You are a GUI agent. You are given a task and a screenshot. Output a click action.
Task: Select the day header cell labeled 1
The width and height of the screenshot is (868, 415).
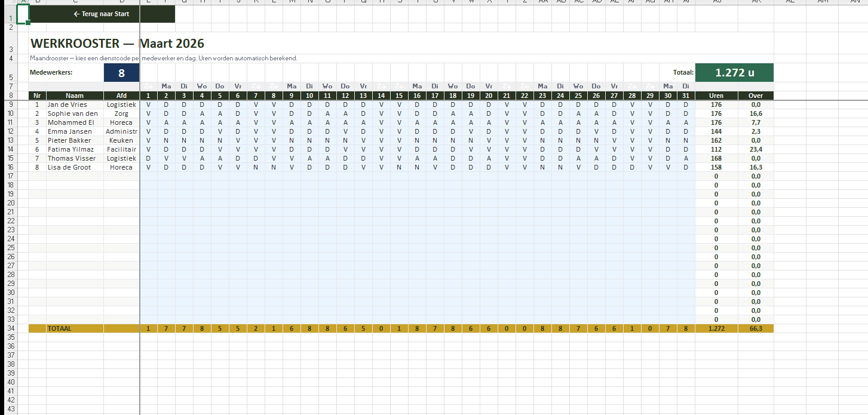pyautogui.click(x=148, y=95)
